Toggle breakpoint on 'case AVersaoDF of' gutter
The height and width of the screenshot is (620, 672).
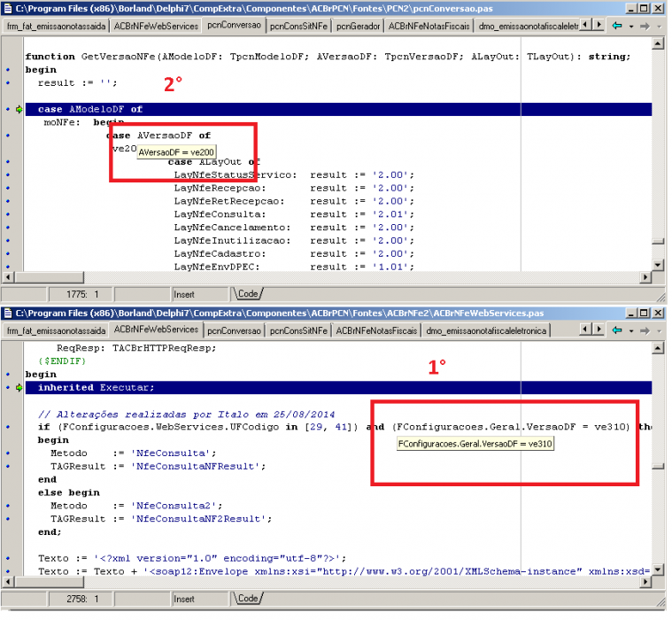[8, 136]
